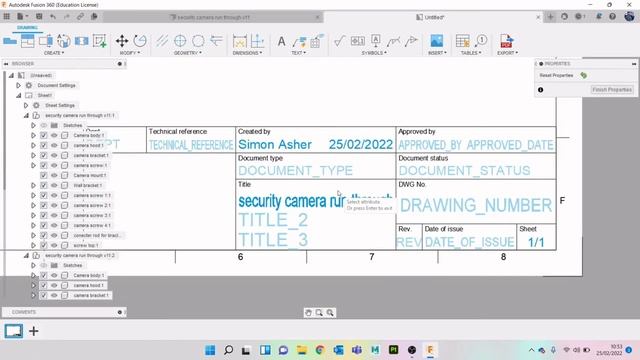This screenshot has width=640, height=360.
Task: Select the DRAWING toolbar tab
Action: 27,28
